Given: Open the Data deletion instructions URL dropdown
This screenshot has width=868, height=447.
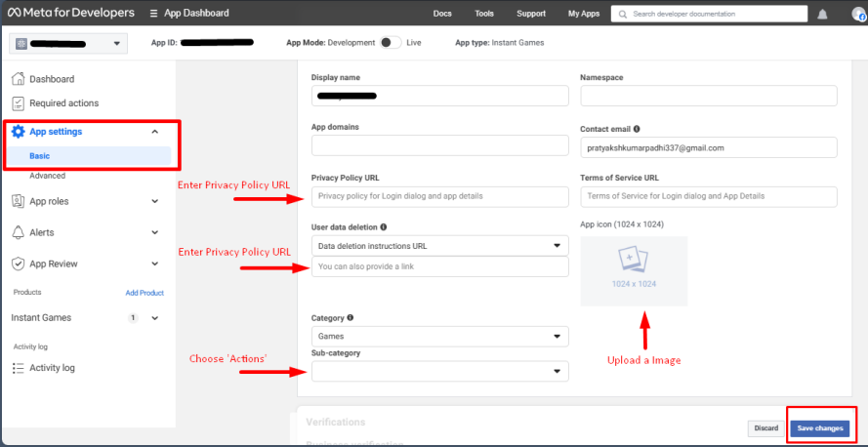Looking at the screenshot, I should click(x=440, y=246).
